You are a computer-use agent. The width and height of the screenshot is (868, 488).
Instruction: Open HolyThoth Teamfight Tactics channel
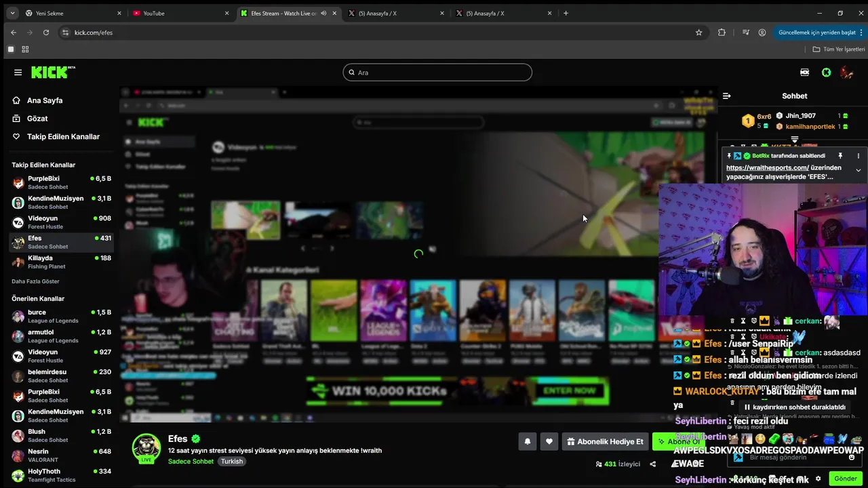pos(62,474)
